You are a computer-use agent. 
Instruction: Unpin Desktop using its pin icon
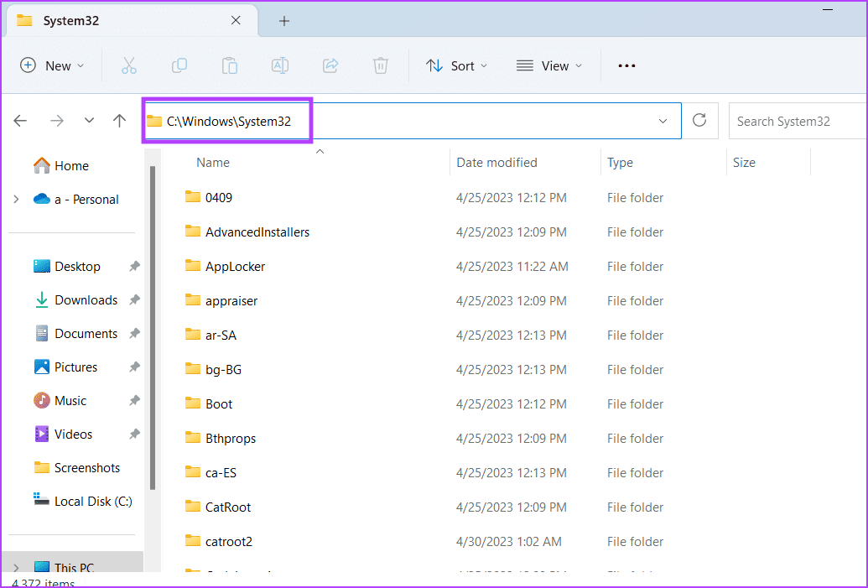point(134,266)
